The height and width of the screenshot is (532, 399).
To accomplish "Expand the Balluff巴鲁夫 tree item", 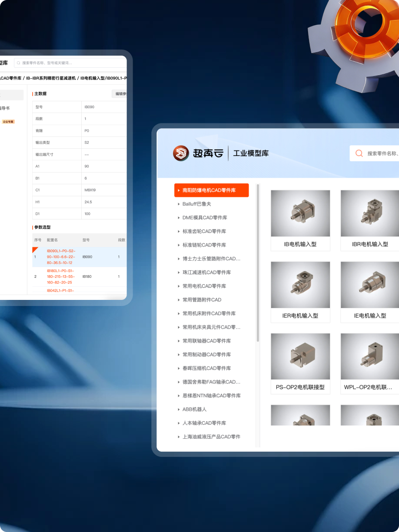I will 179,204.
